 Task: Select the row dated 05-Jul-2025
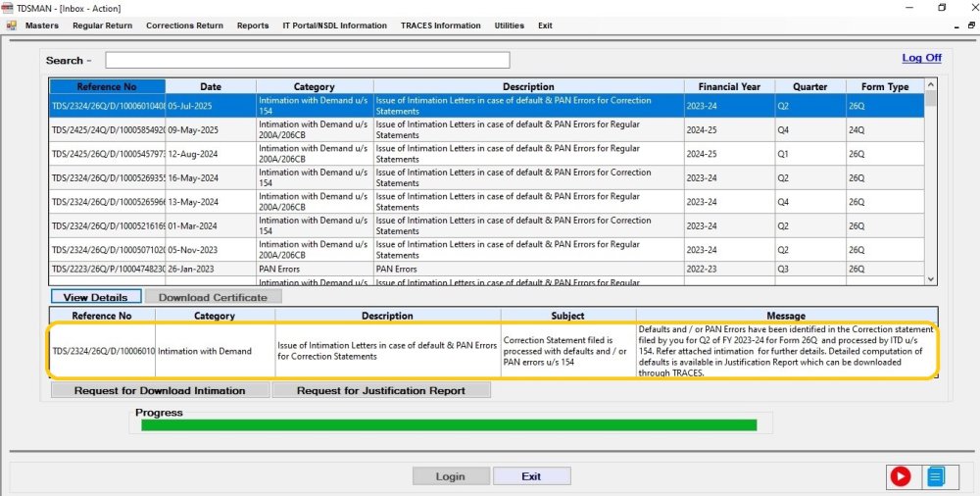point(487,106)
